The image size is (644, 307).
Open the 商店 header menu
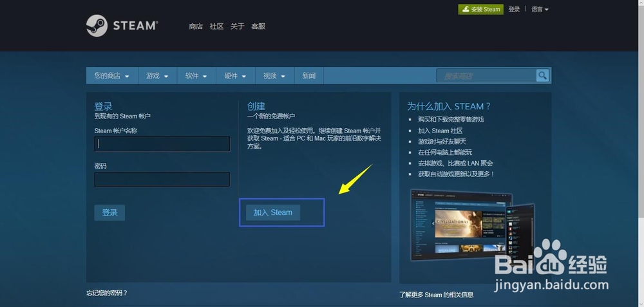coord(196,26)
